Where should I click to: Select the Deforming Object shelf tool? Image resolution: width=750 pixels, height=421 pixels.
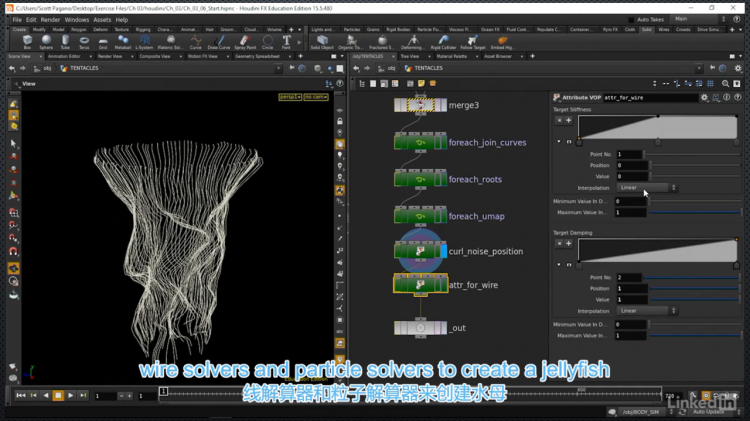pyautogui.click(x=412, y=42)
